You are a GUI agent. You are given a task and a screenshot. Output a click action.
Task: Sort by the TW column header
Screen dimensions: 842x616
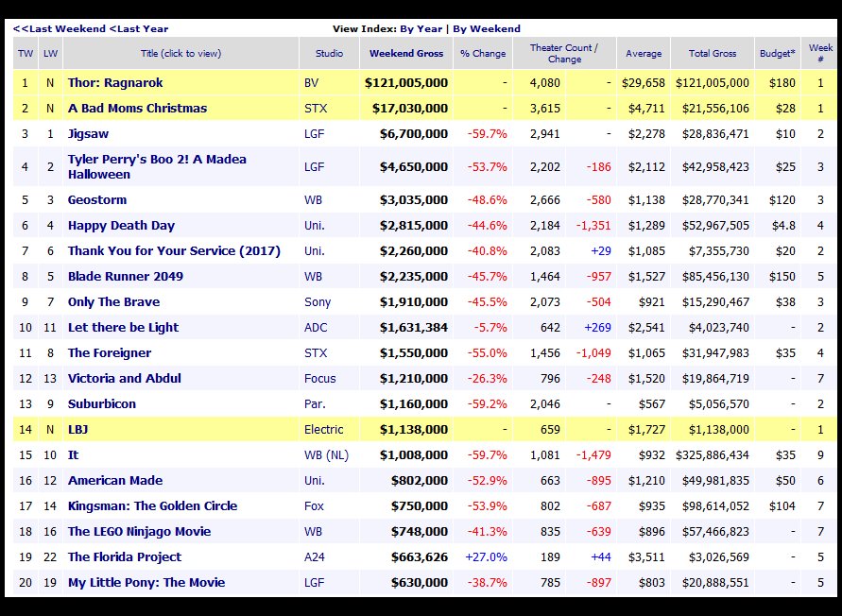coord(26,53)
